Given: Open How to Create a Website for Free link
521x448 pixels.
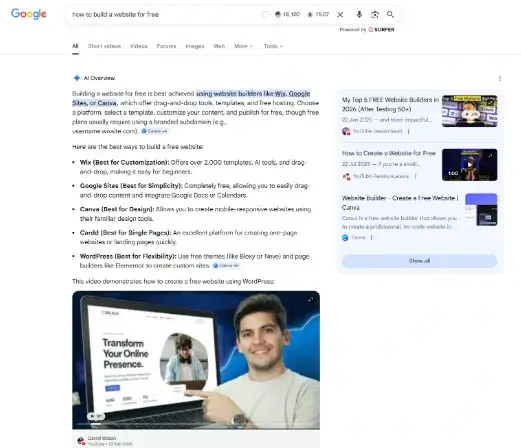Looking at the screenshot, I should click(389, 153).
